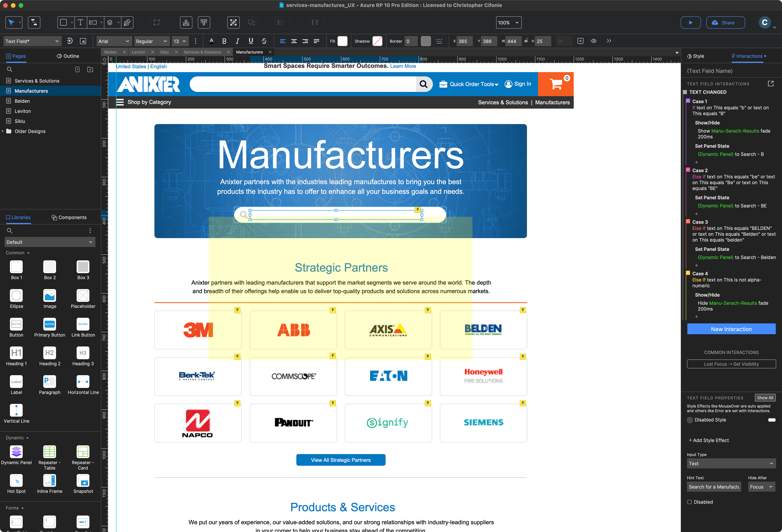Screen dimensions: 782x532
Task: Expand the Older Designs folder
Action: click(x=3, y=131)
